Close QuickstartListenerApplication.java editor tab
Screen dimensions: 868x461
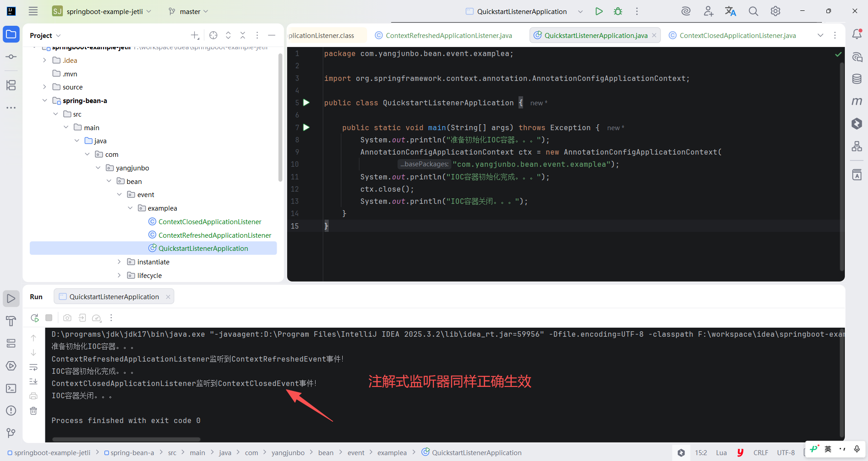click(654, 35)
